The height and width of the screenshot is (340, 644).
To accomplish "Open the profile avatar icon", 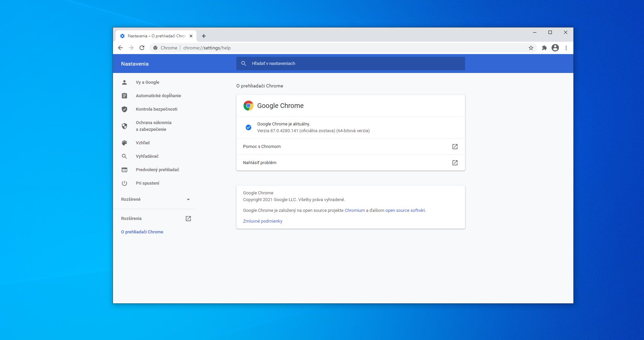I will [555, 48].
